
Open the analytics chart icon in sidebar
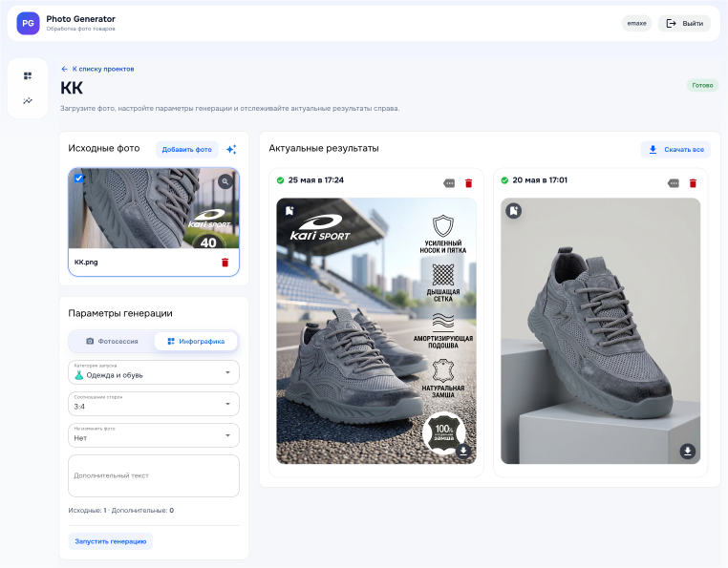28,100
